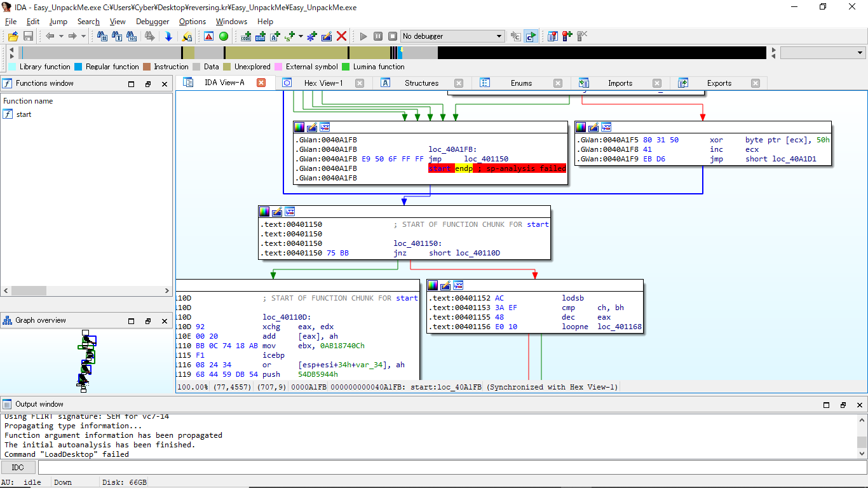Image resolution: width=868 pixels, height=488 pixels.
Task: Click the IDC command input field
Action: tap(445, 468)
